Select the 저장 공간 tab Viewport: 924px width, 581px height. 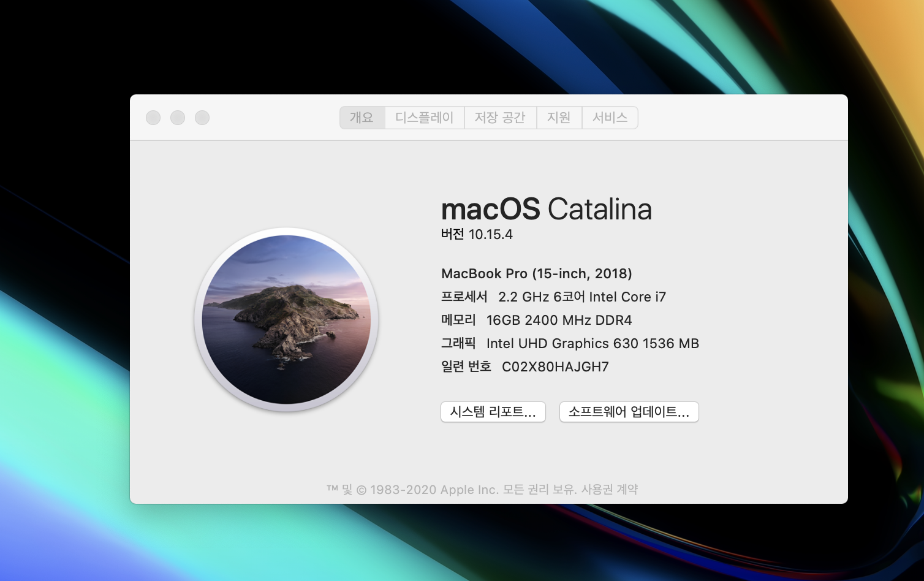pyautogui.click(x=500, y=118)
